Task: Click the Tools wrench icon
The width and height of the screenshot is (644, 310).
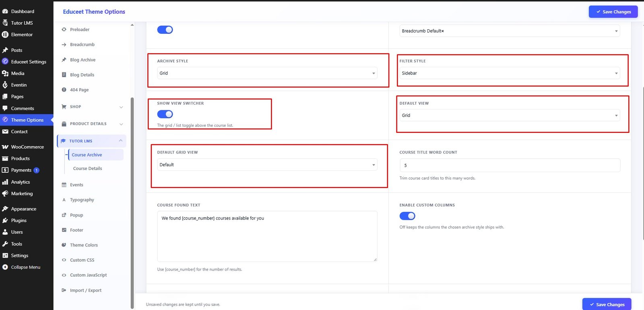Action: point(5,244)
